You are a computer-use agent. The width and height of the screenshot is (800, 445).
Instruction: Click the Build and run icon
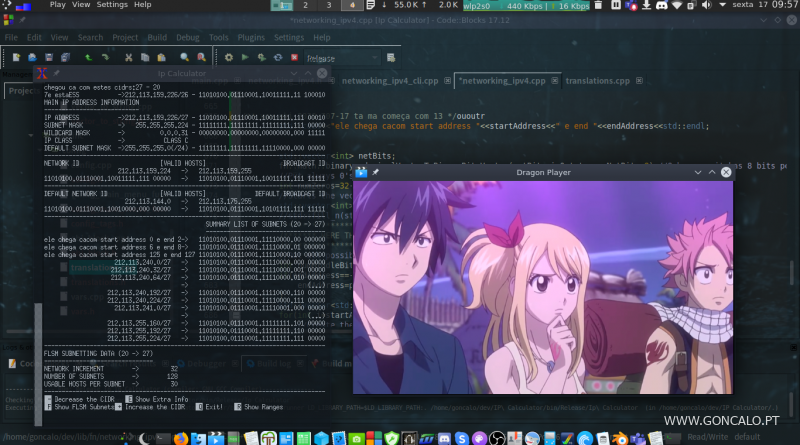(x=261, y=57)
